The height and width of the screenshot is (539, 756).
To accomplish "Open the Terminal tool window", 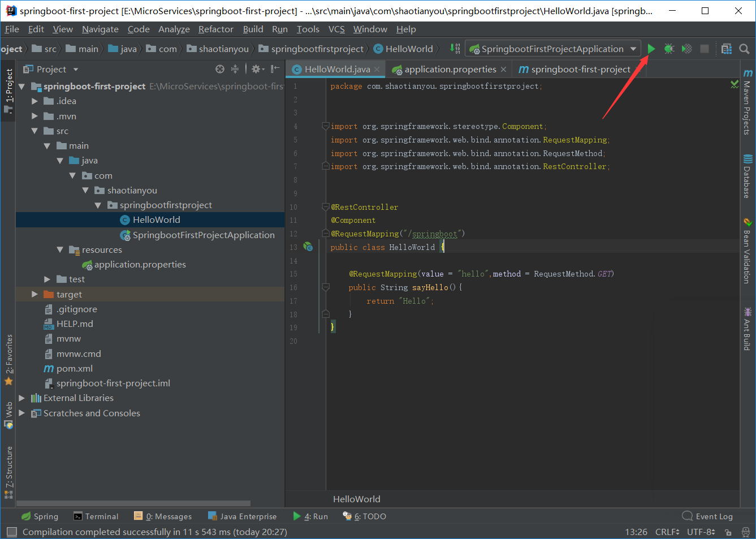I will [x=96, y=516].
